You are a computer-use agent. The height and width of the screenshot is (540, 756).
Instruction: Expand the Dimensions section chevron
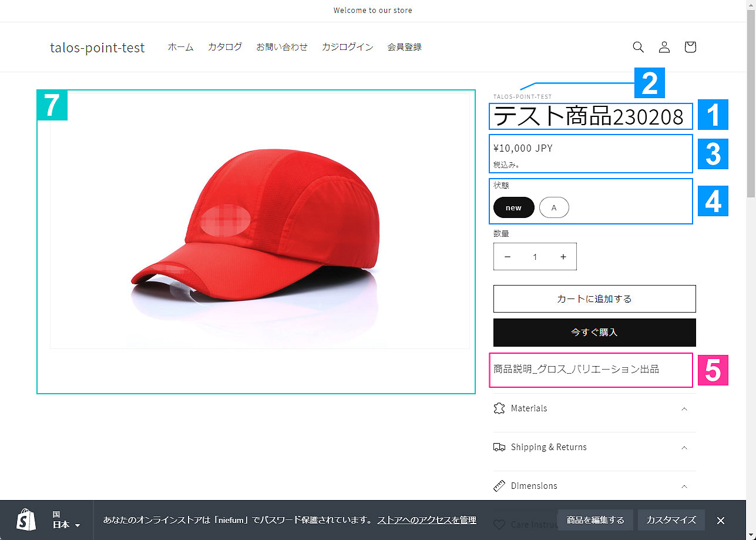point(684,487)
